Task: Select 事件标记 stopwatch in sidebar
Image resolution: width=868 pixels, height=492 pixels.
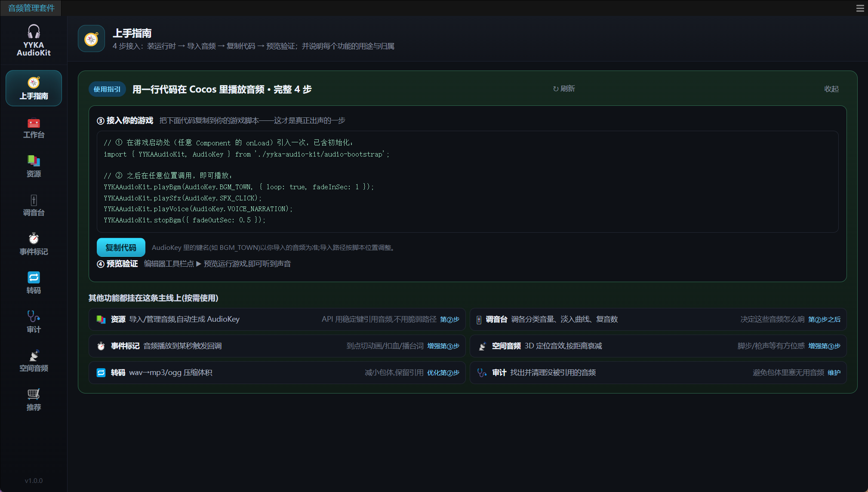Action: 34,245
